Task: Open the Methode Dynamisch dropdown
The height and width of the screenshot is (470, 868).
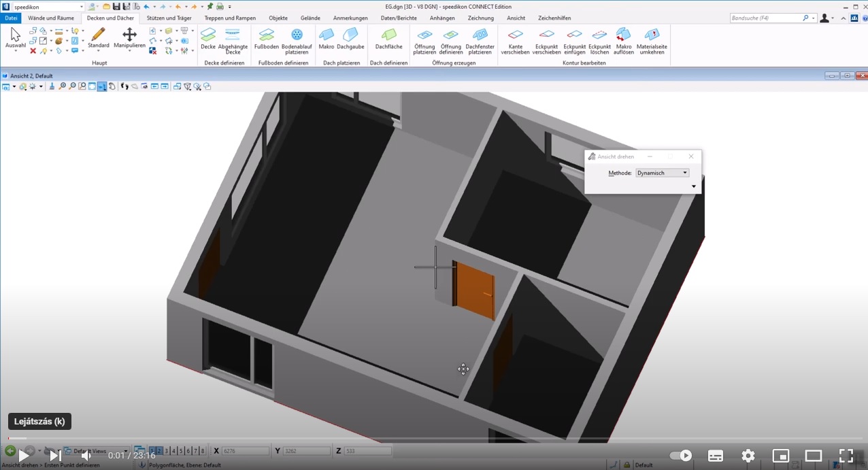Action: pos(662,173)
